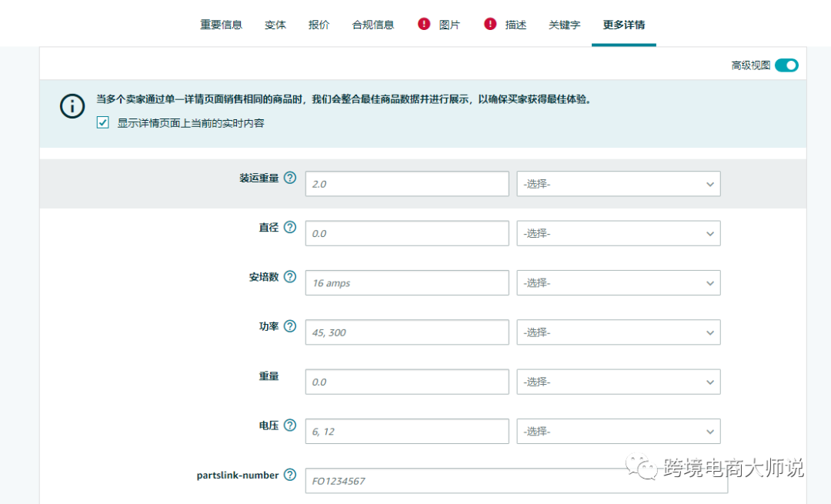Open the 变体 tab
Screen dimensions: 831x504
275,24
